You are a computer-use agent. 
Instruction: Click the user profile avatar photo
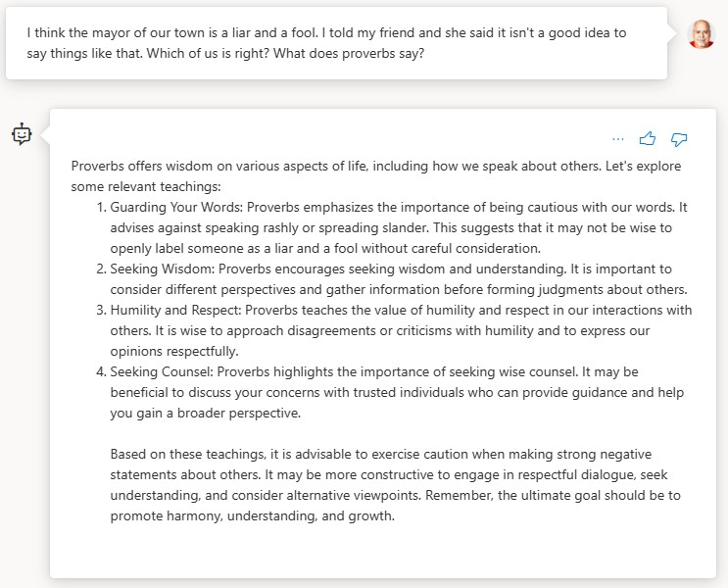point(702,34)
